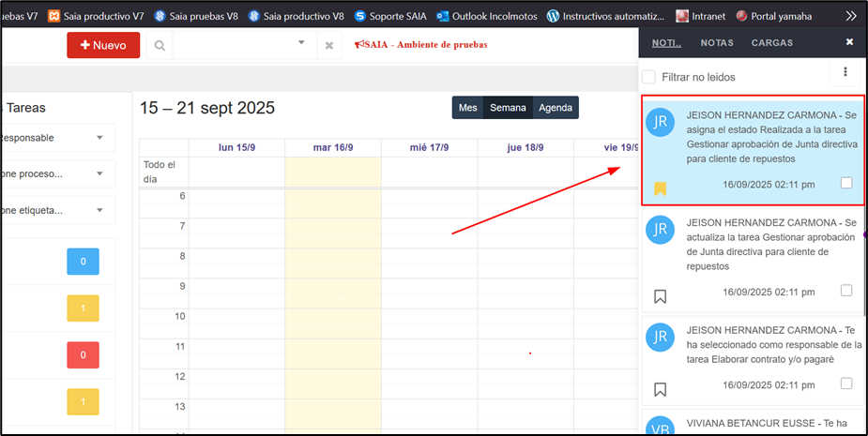Image resolution: width=868 pixels, height=436 pixels.
Task: Click the JR avatar of first notification
Action: coord(661,123)
